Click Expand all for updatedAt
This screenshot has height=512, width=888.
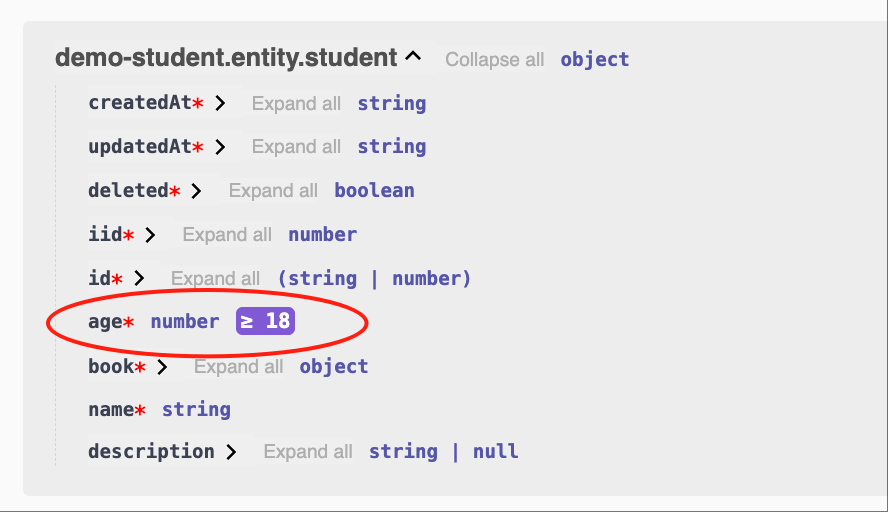tap(296, 147)
